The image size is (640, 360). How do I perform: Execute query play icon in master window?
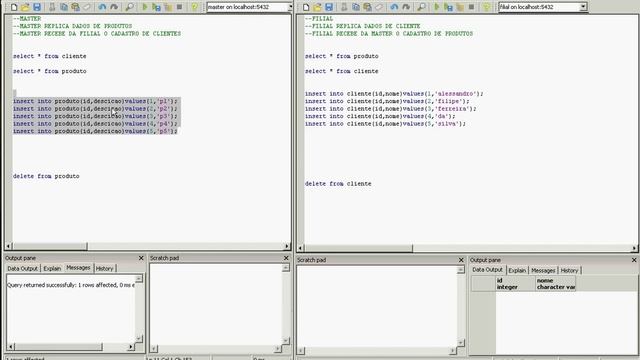(x=144, y=7)
